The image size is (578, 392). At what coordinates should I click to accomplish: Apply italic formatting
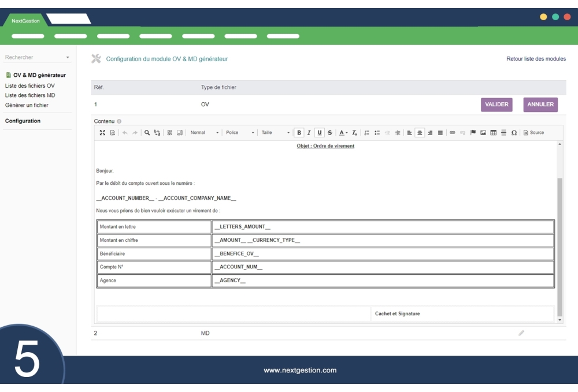309,132
